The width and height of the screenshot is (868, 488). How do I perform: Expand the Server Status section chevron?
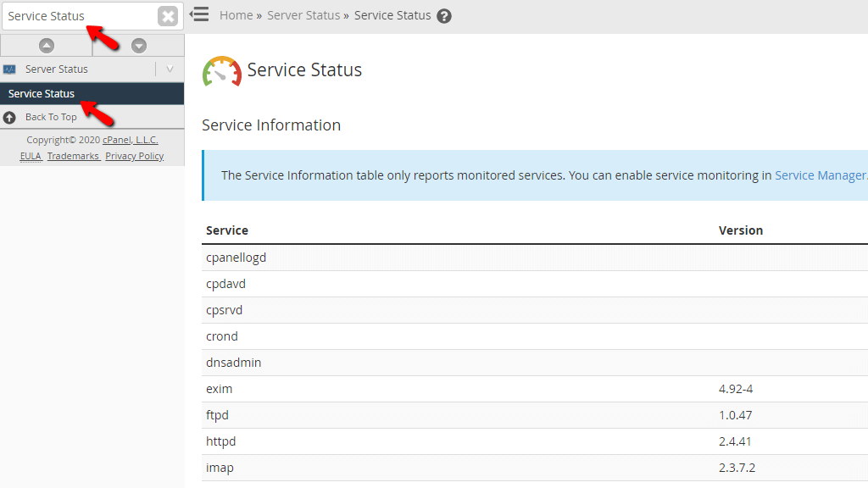(x=169, y=69)
